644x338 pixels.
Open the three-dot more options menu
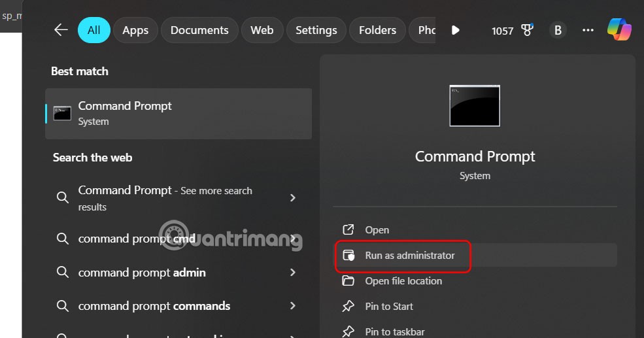pyautogui.click(x=588, y=30)
